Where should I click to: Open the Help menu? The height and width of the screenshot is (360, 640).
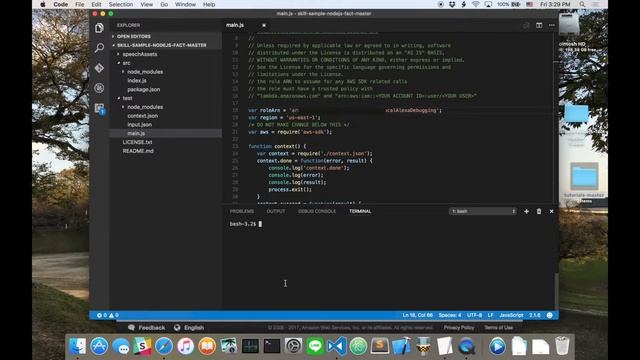209,4
